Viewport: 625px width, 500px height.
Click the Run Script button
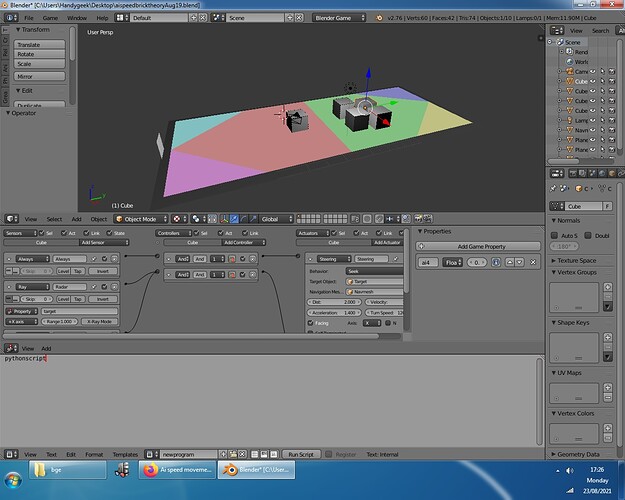pos(301,454)
